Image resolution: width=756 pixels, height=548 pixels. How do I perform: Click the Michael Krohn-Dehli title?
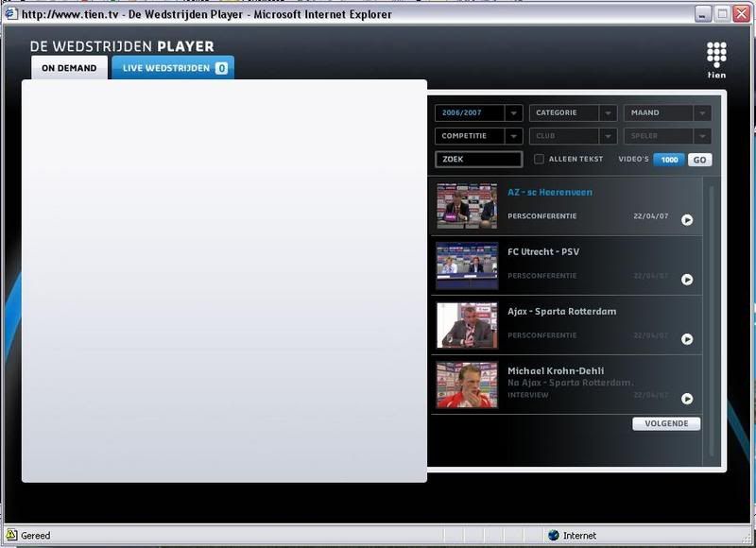coord(556,370)
